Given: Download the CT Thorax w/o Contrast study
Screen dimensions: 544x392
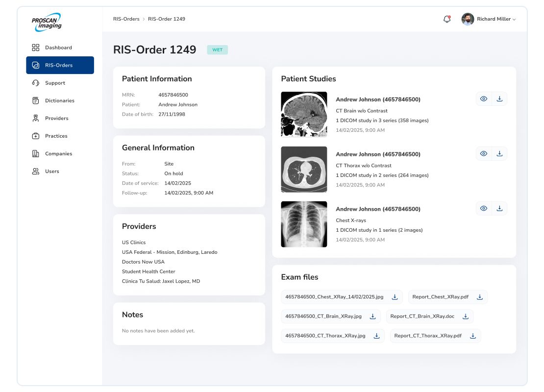Looking at the screenshot, I should [x=499, y=154].
